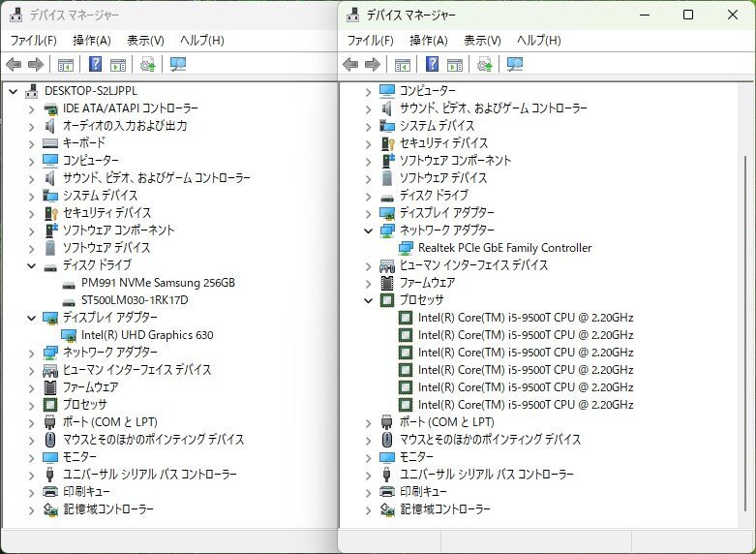The height and width of the screenshot is (554, 756).
Task: Select Realtek PCIe GbE Family Controller icon
Action: [406, 248]
